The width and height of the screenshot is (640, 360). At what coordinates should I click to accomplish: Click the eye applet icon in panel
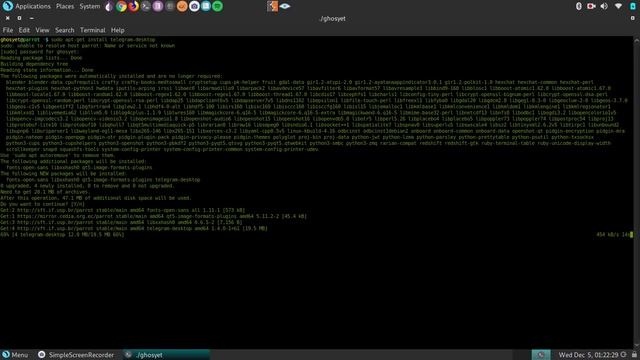[285, 6]
